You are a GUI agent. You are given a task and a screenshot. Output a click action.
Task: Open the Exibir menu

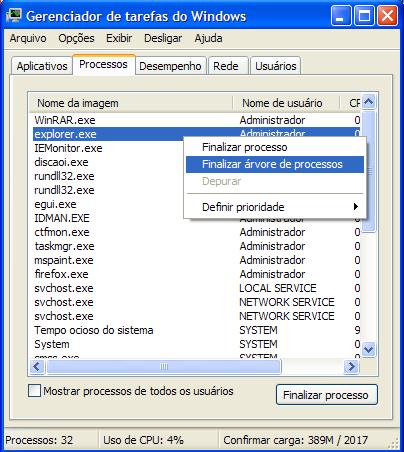pyautogui.click(x=119, y=38)
